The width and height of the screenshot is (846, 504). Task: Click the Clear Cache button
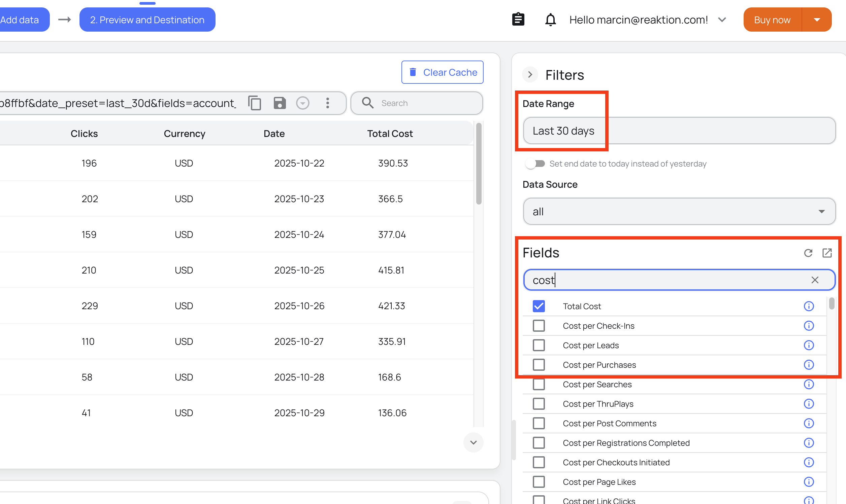(442, 72)
